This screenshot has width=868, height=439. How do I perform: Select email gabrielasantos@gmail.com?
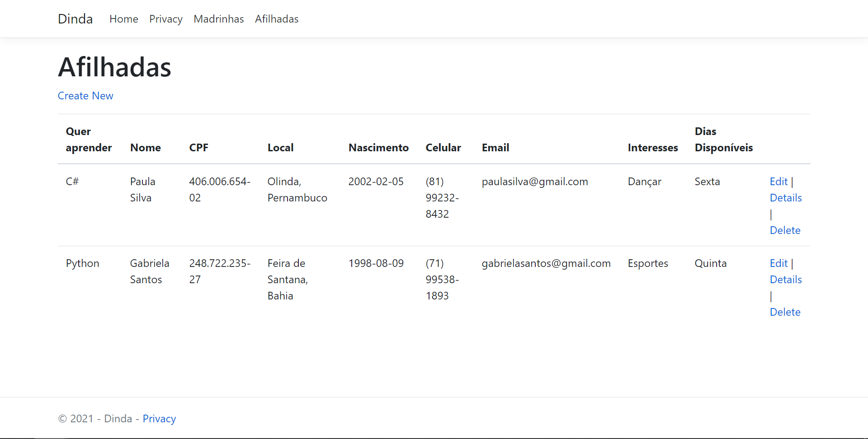[x=546, y=263]
